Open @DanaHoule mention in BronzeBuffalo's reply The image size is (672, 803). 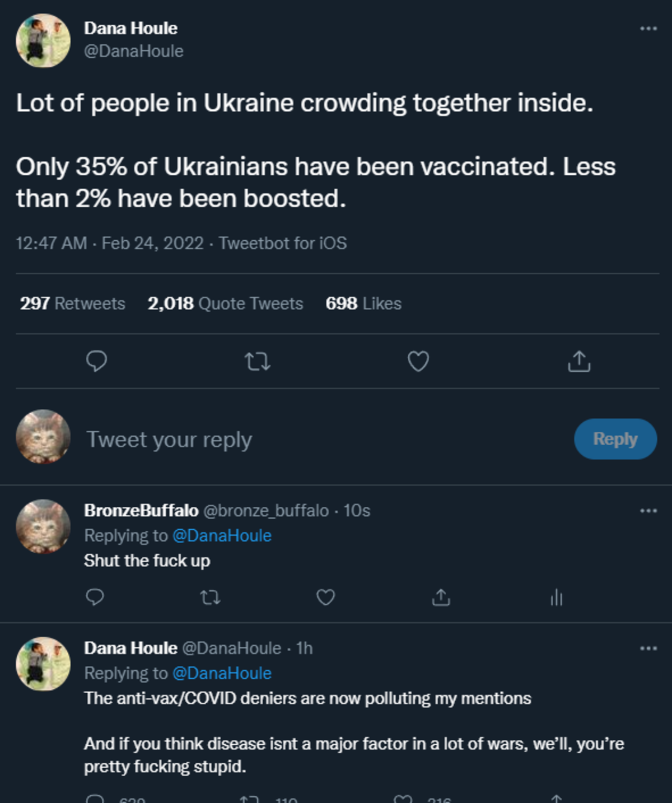(222, 536)
